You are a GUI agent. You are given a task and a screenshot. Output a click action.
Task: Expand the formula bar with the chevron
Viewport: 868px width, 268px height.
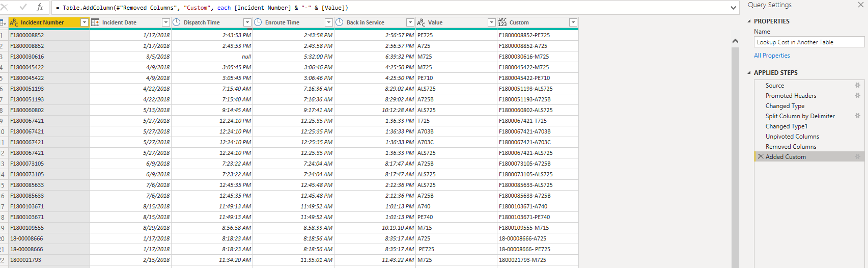point(733,8)
